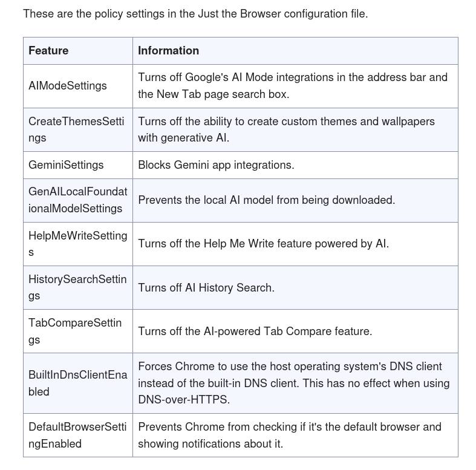Image resolution: width=476 pixels, height=470 pixels.
Task: Select the TabCompareSettings feature cell
Action: click(75, 331)
